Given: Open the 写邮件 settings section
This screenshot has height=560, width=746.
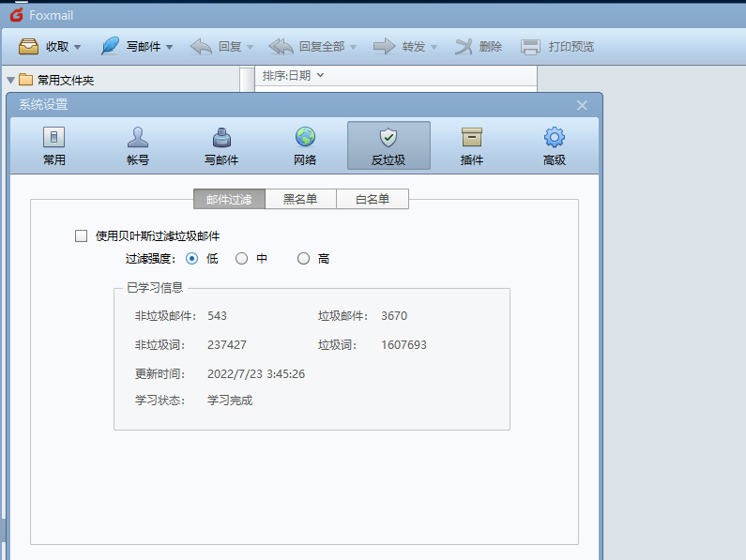Looking at the screenshot, I should [221, 145].
